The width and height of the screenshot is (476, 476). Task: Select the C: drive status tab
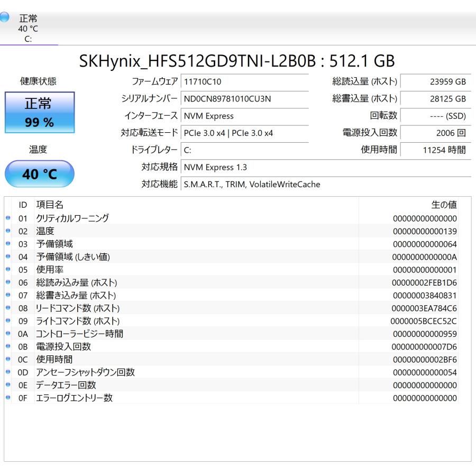click(x=28, y=29)
